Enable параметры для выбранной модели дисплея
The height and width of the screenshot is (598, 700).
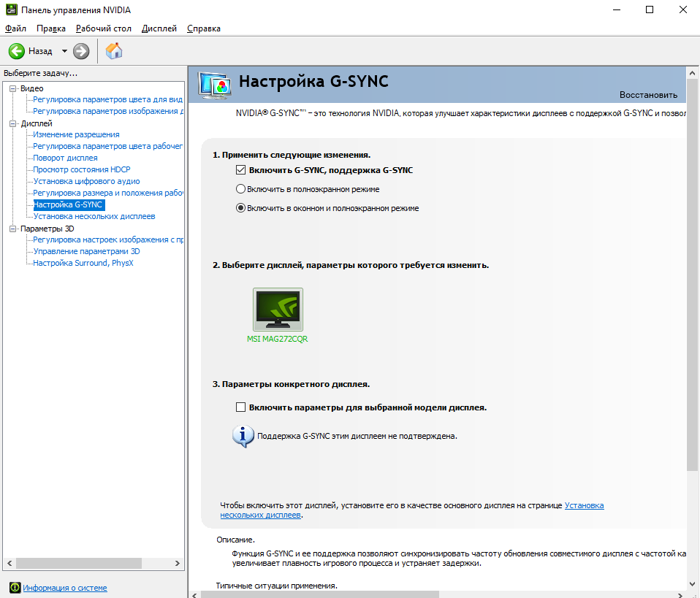pos(240,407)
